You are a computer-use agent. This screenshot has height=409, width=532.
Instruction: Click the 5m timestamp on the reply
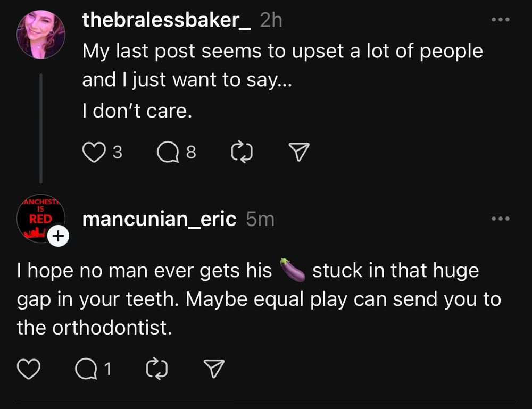coord(260,219)
